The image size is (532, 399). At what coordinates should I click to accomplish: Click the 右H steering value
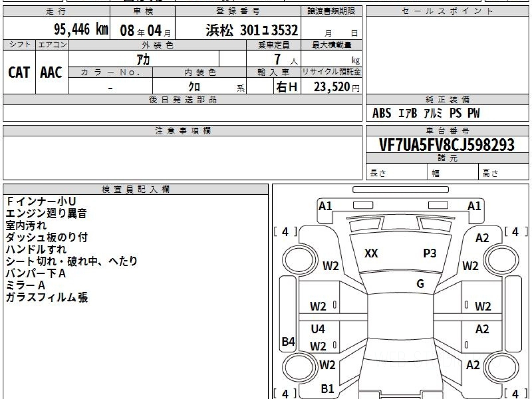[286, 87]
